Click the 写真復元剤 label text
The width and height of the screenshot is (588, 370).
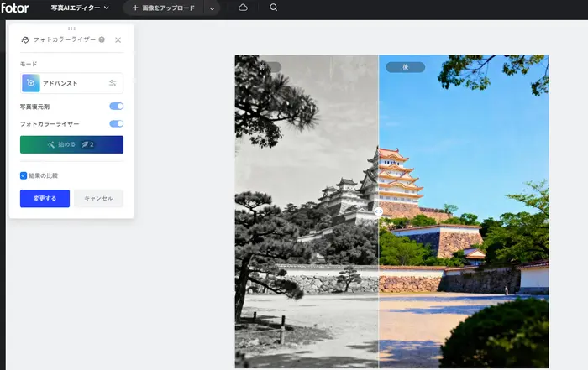(34, 107)
